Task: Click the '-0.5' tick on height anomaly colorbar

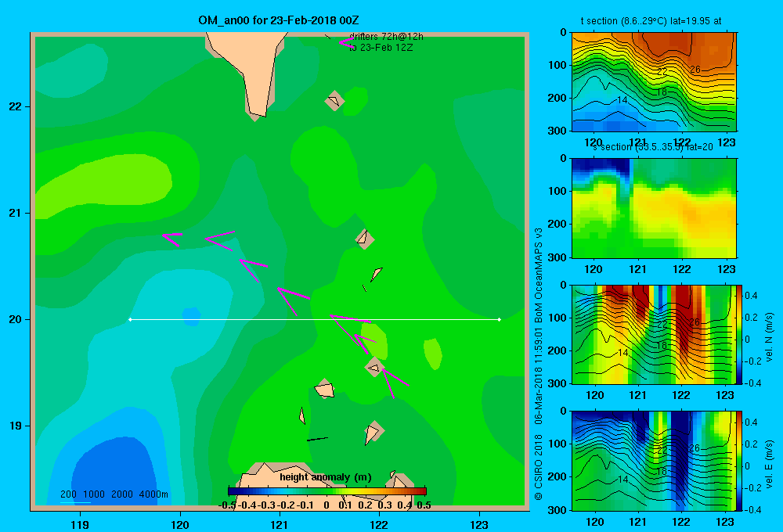Action: tap(227, 505)
